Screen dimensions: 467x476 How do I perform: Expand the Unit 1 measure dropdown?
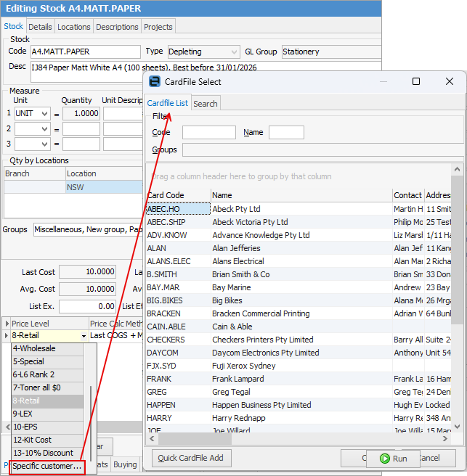click(43, 113)
